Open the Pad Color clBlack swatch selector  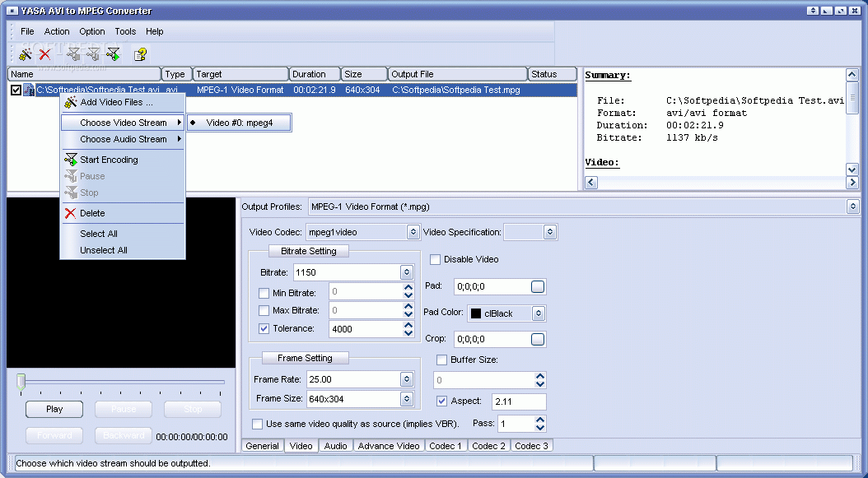click(x=538, y=313)
